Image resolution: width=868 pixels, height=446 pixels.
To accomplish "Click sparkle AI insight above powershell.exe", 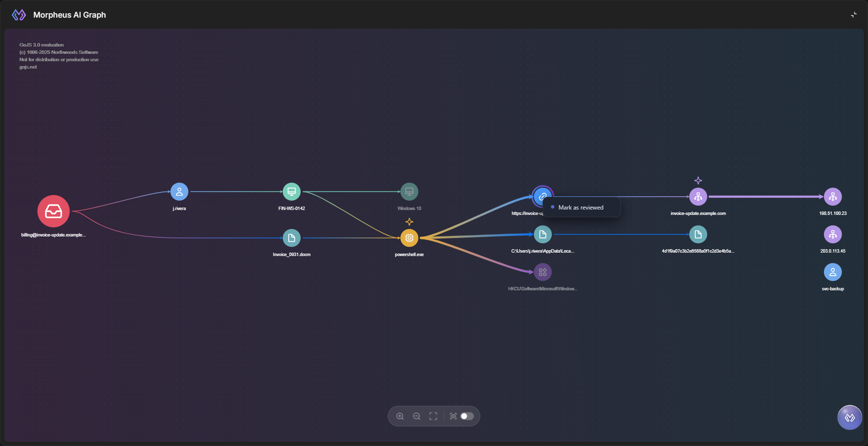I will pos(410,222).
